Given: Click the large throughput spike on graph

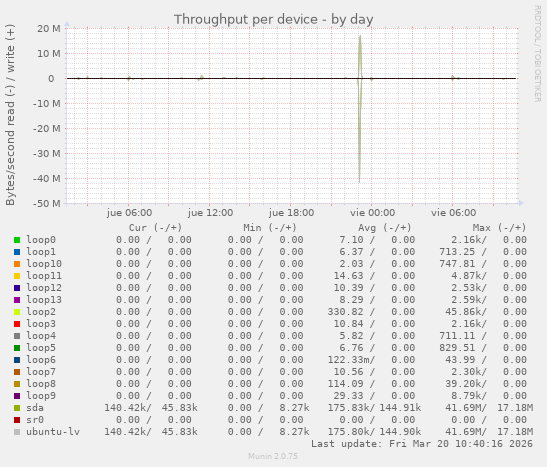Looking at the screenshot, I should point(360,108).
